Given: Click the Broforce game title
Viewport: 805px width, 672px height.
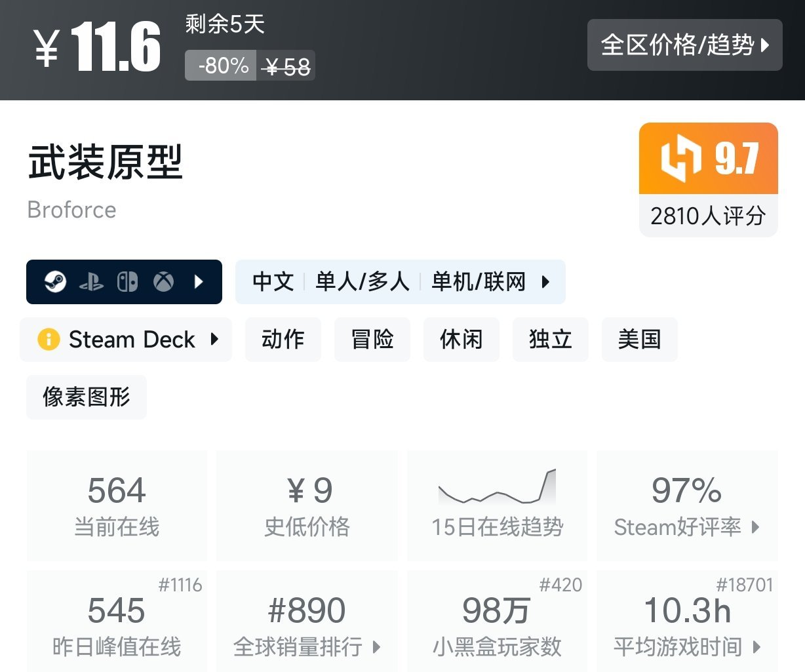Looking at the screenshot, I should (71, 210).
